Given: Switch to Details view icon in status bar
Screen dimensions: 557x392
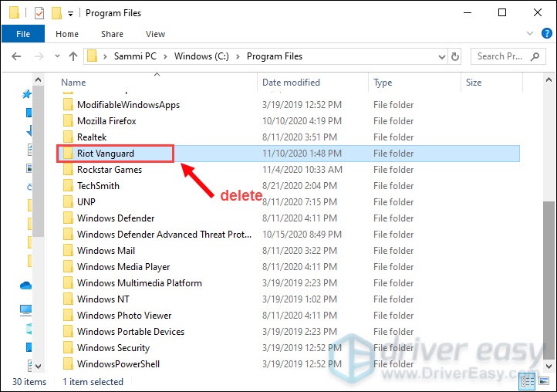Looking at the screenshot, I should (528, 382).
